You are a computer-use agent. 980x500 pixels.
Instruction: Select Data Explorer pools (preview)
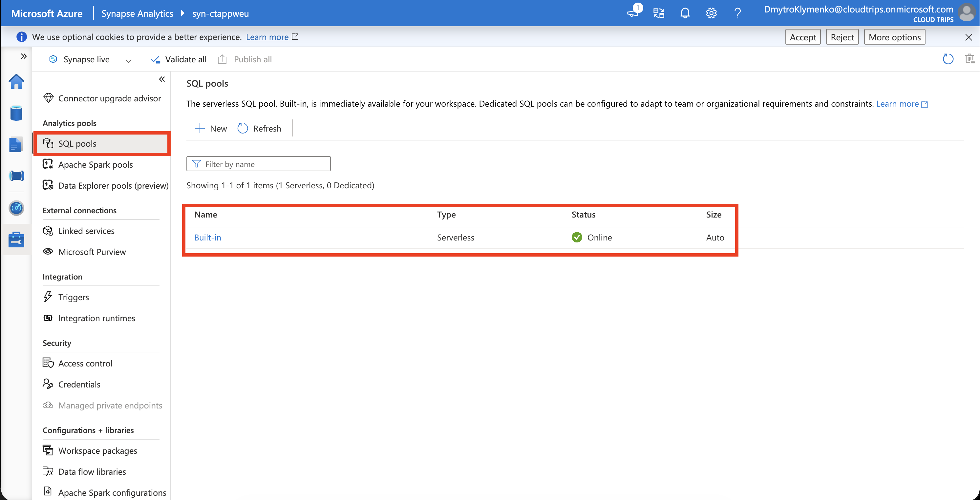click(105, 185)
